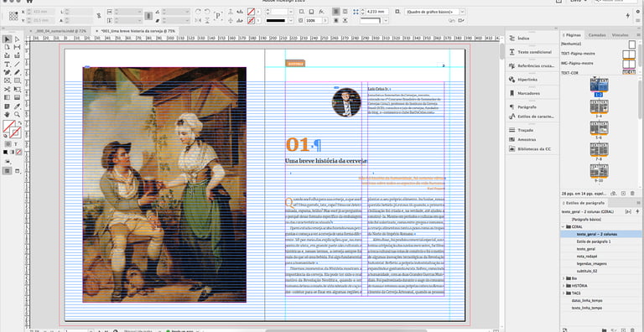The height and width of the screenshot is (332, 644).
Task: Select the Free Transform tool
Action: click(x=18, y=89)
